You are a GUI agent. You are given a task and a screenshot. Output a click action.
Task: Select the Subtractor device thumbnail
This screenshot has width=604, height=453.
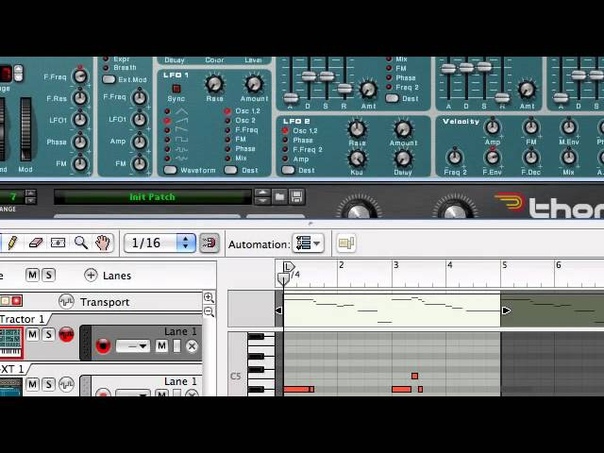pos(11,342)
